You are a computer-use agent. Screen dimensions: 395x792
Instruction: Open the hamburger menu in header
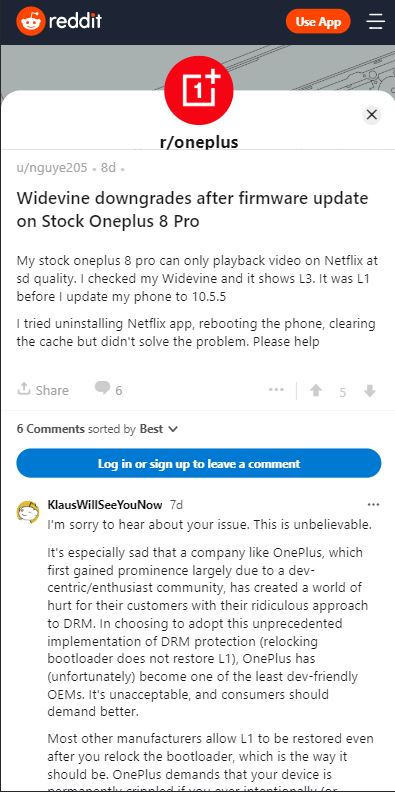tap(375, 22)
